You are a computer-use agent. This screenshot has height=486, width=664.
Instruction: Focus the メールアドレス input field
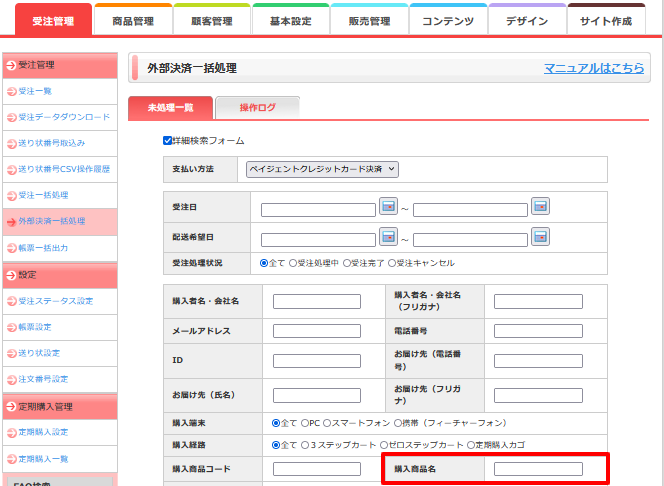click(x=317, y=331)
